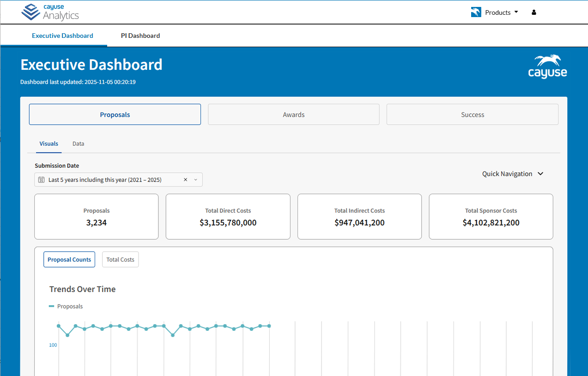This screenshot has width=588, height=376.
Task: Switch to the Total Costs view
Action: click(120, 259)
